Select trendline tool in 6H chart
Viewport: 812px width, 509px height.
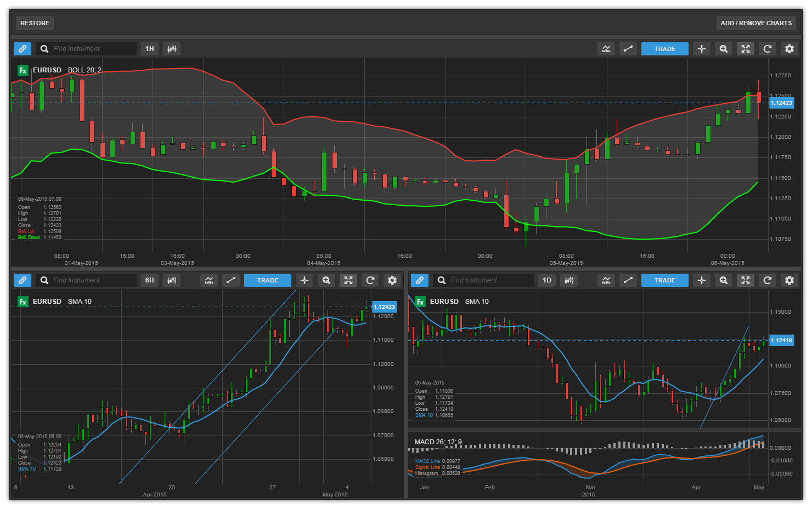tap(231, 280)
